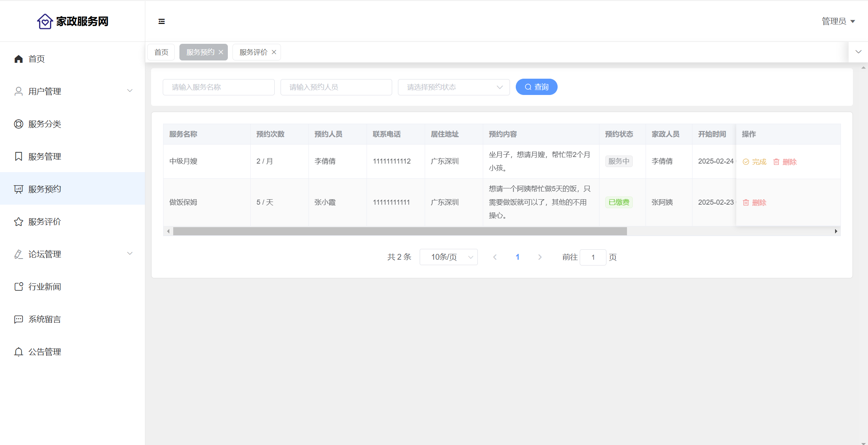This screenshot has height=445, width=868.
Task: Click the table's horizontal scrollbar thumb
Action: 399,231
